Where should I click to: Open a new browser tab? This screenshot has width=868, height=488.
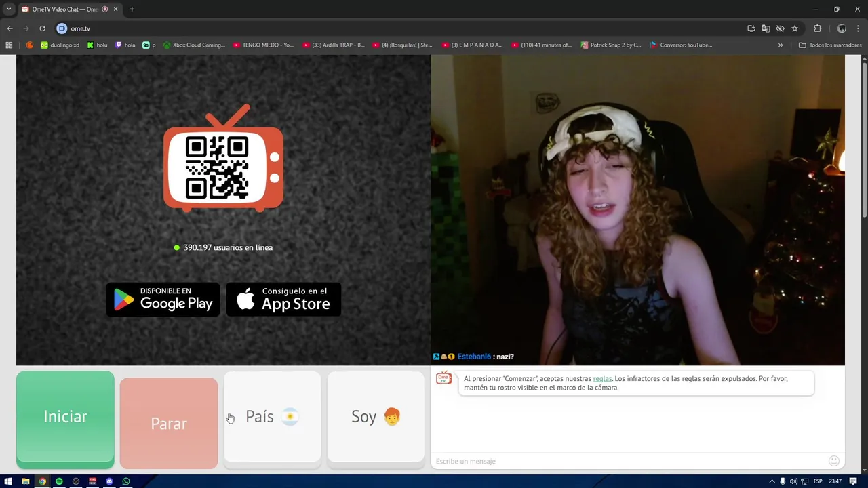tap(132, 9)
